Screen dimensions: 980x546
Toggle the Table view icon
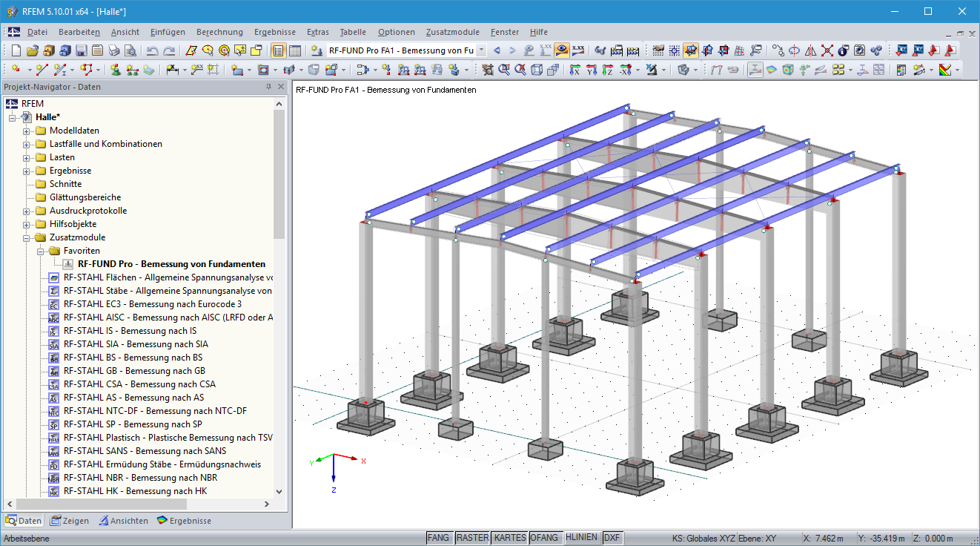point(295,50)
